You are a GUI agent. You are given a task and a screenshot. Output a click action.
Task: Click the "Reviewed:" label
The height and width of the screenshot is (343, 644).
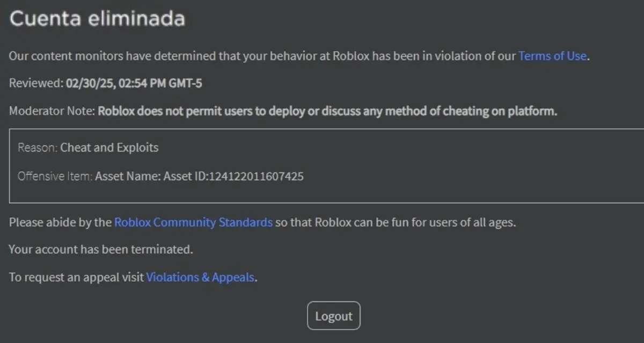(x=36, y=84)
